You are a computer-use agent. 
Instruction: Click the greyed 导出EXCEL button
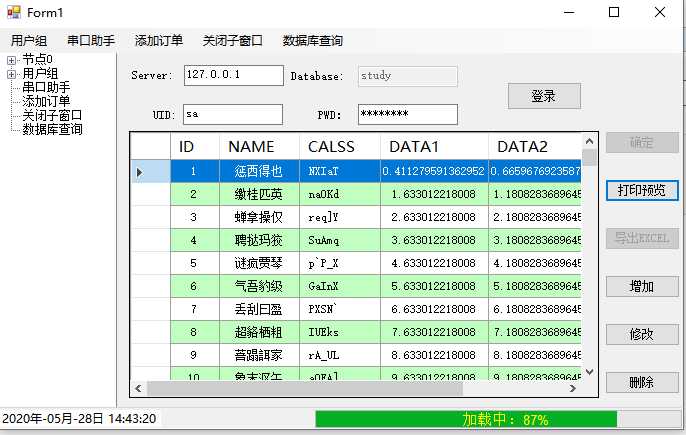point(642,239)
